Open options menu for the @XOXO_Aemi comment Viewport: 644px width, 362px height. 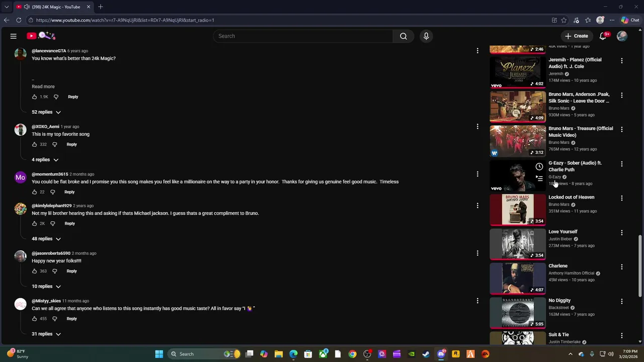click(477, 127)
